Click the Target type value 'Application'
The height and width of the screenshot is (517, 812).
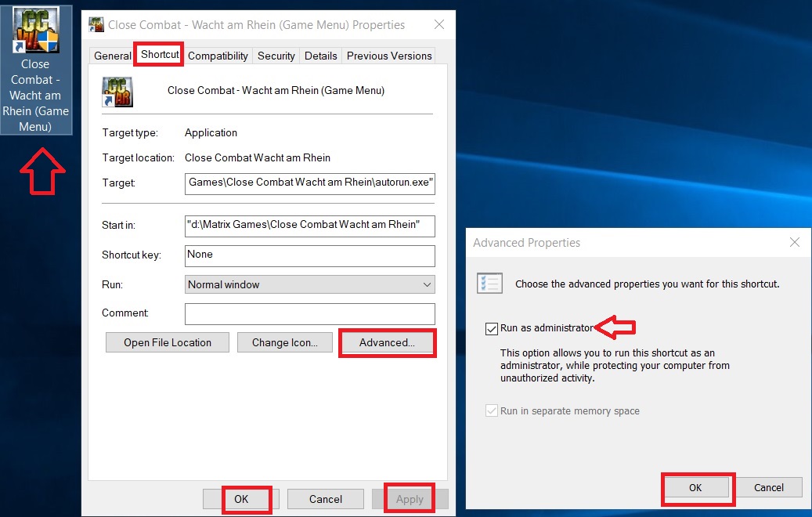click(x=211, y=132)
